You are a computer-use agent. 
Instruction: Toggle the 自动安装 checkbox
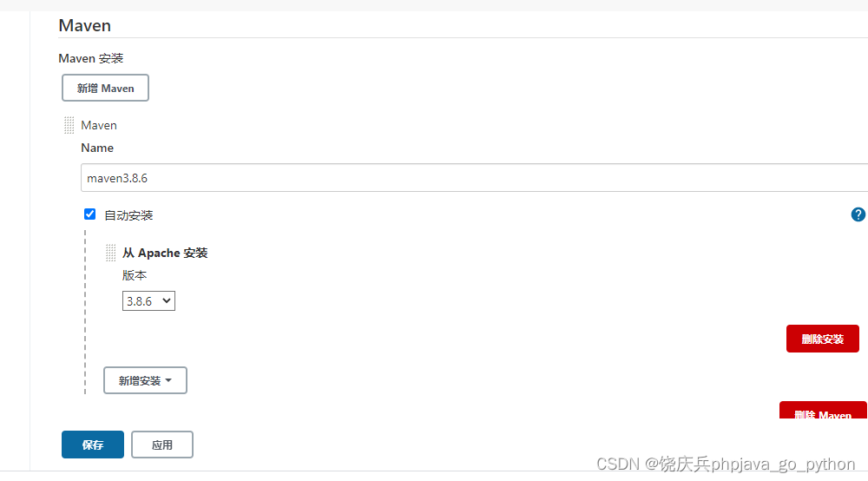coord(89,214)
